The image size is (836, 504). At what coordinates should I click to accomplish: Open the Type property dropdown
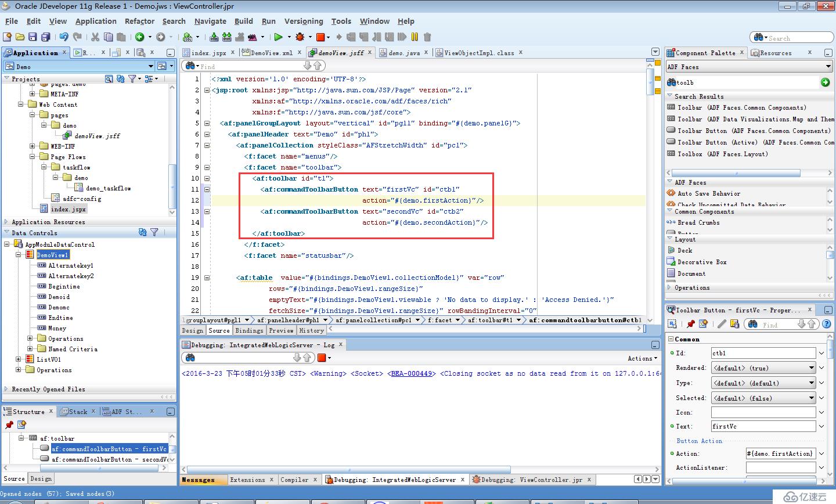(x=811, y=383)
